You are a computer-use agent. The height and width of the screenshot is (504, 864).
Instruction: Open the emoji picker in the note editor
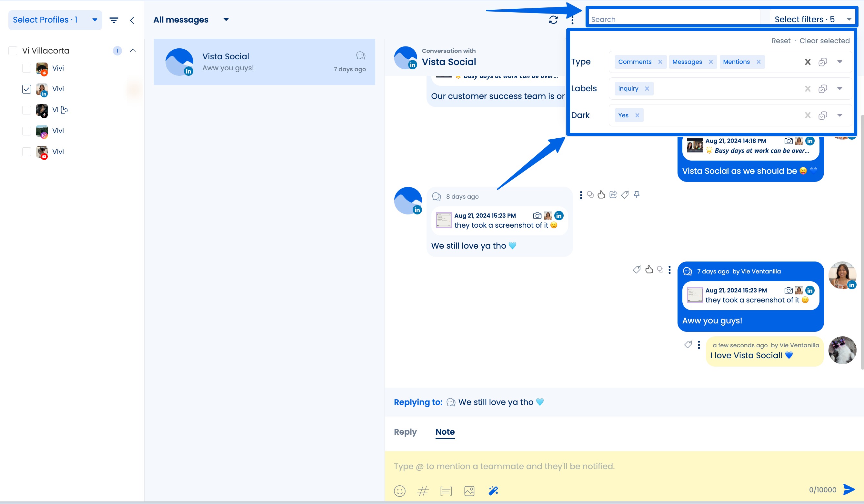pos(400,491)
